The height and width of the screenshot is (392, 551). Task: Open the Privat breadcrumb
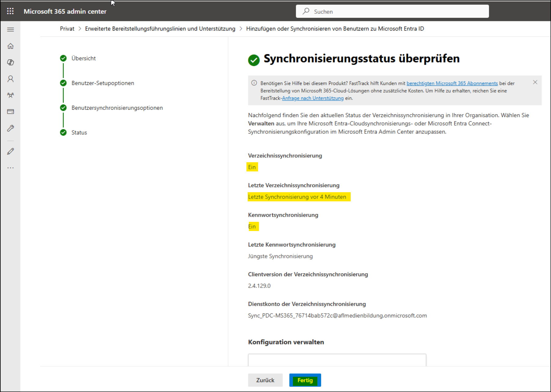pyautogui.click(x=67, y=29)
